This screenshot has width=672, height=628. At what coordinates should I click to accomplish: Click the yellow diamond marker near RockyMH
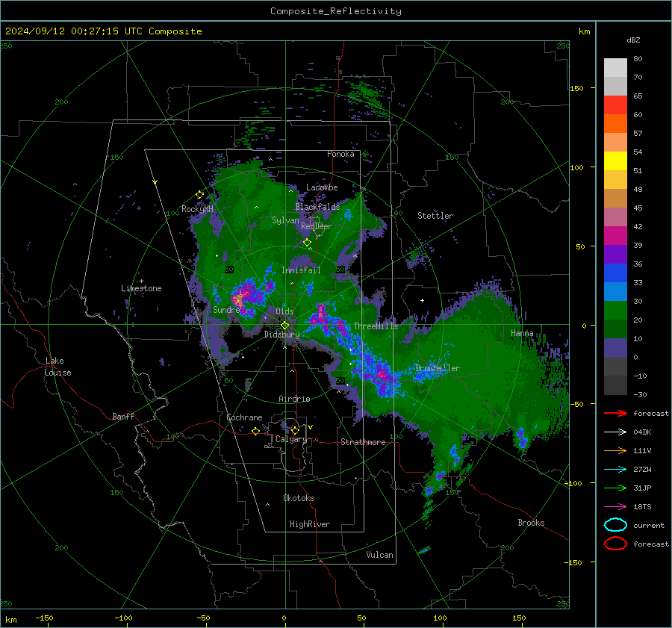coord(199,195)
